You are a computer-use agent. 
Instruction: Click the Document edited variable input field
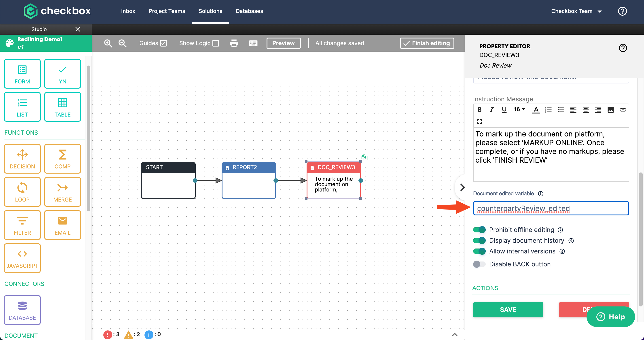coord(551,208)
